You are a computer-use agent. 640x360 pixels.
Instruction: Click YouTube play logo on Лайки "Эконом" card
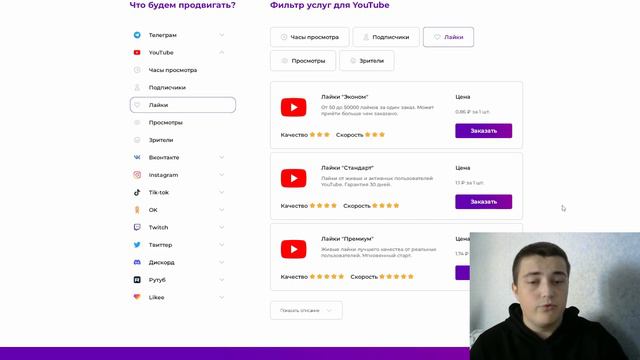[x=293, y=107]
